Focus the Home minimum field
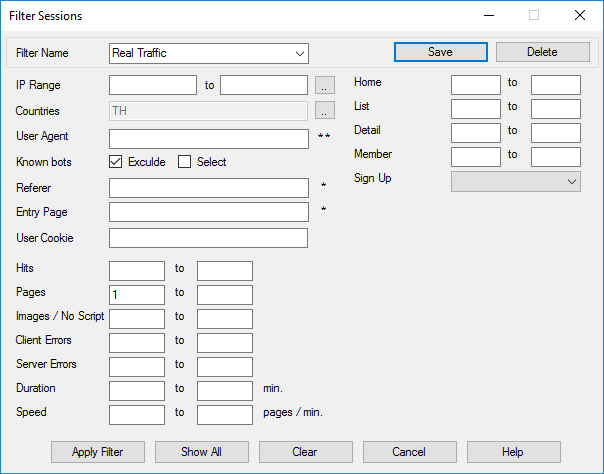 [476, 85]
